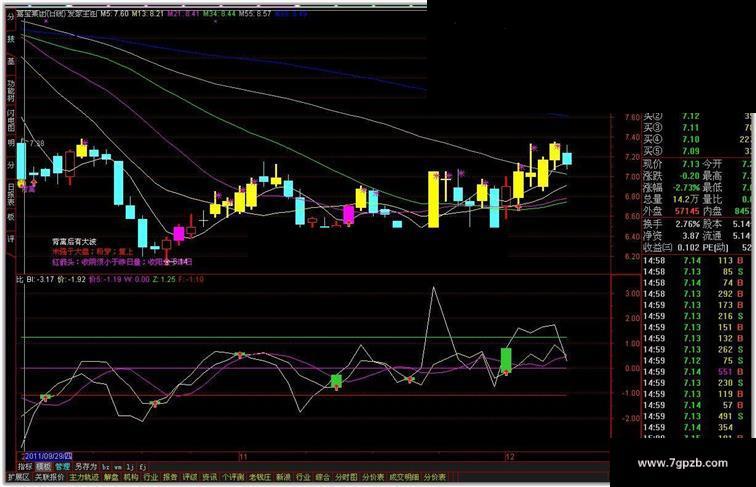Click the 买③ 7.11 bid row
The height and width of the screenshot is (487, 756).
click(x=697, y=128)
